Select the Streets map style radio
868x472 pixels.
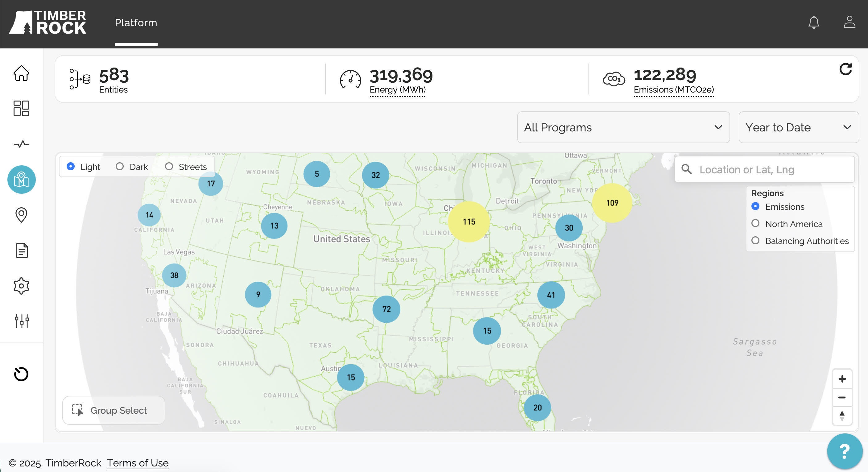169,166
